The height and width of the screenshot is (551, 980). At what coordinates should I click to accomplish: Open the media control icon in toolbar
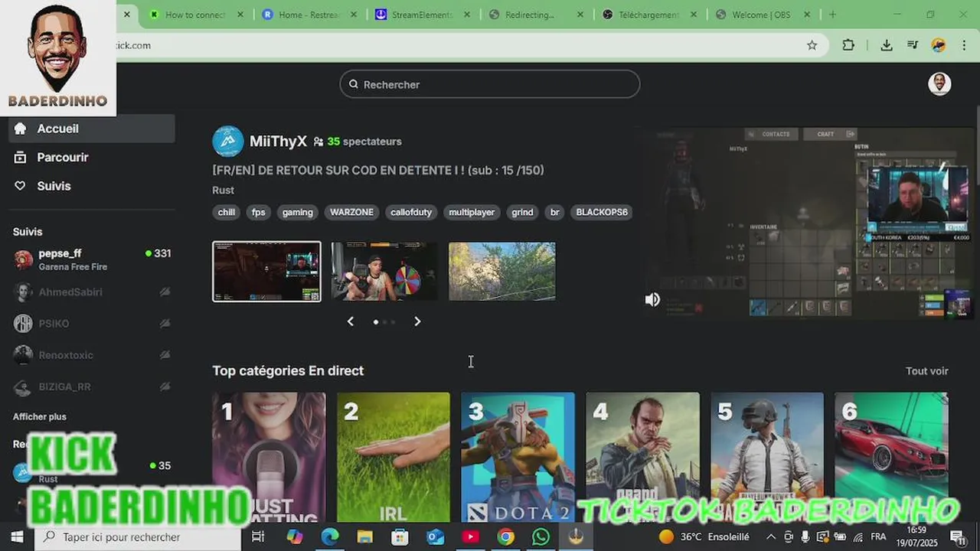tap(913, 45)
